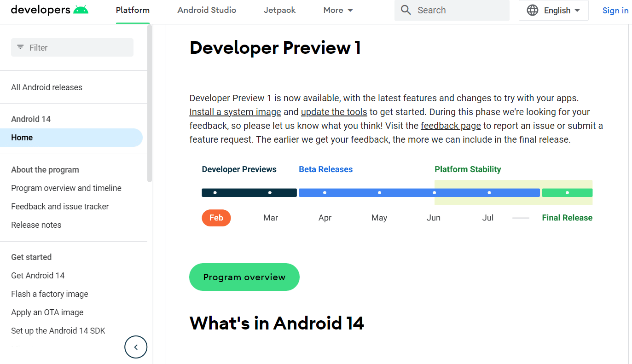Select Get Android 14 in sidebar
Viewport: 632px width, 364px height.
(38, 275)
